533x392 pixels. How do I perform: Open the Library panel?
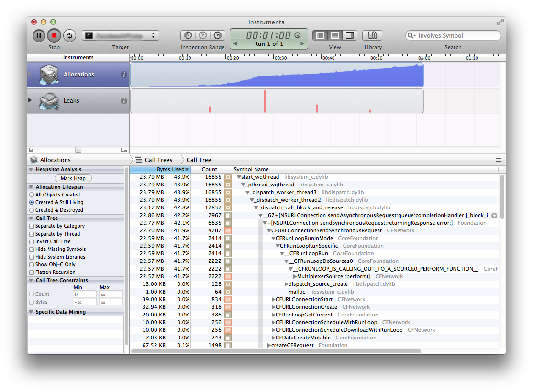372,35
